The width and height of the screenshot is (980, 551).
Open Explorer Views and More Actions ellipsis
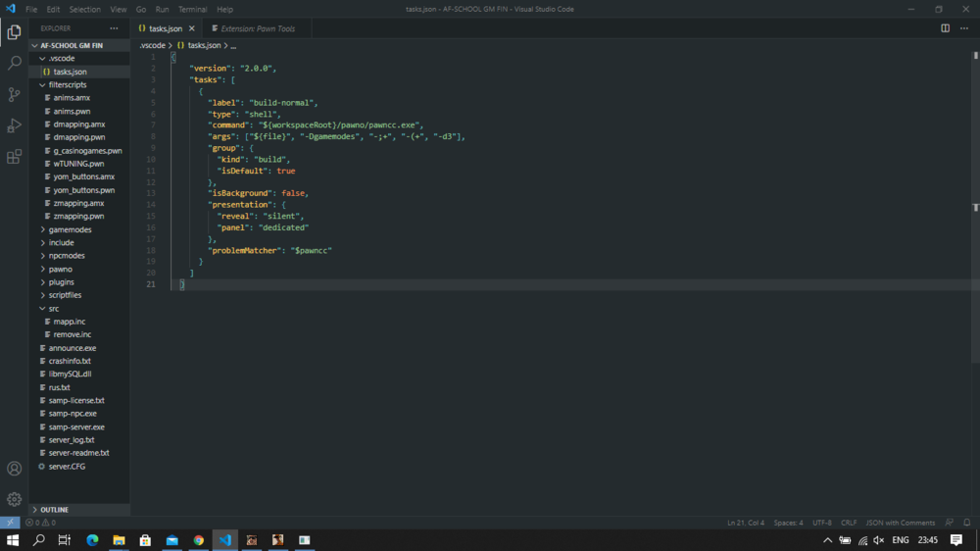(x=114, y=28)
